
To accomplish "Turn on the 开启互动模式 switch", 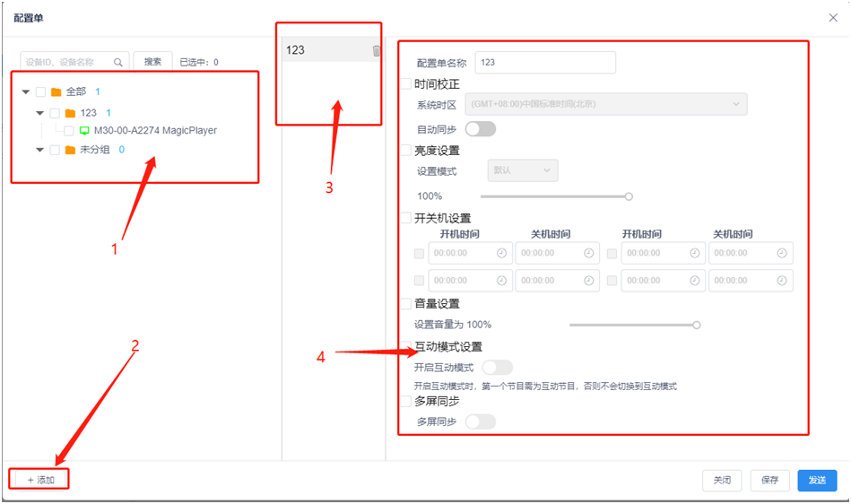I will click(497, 368).
